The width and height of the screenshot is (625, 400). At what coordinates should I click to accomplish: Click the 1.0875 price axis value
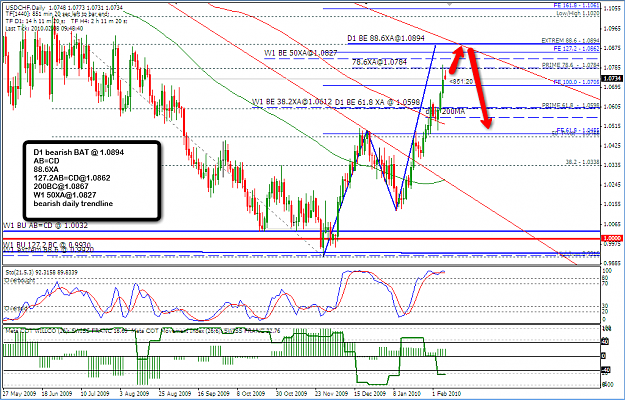[x=613, y=48]
